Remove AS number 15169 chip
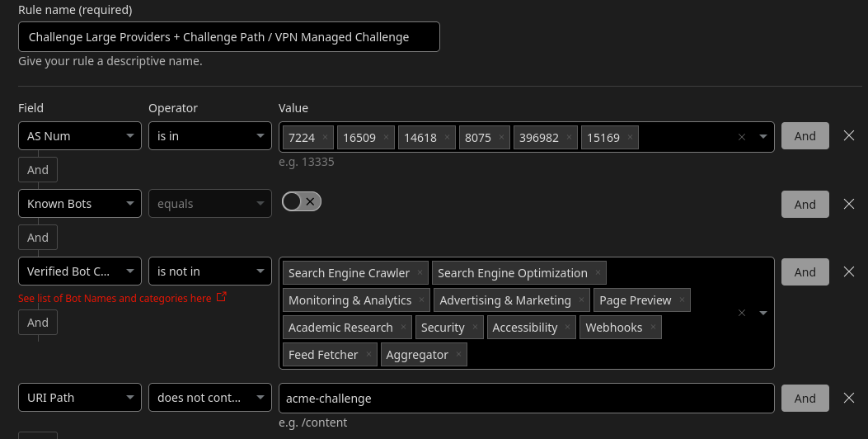The width and height of the screenshot is (868, 439). pyautogui.click(x=630, y=138)
